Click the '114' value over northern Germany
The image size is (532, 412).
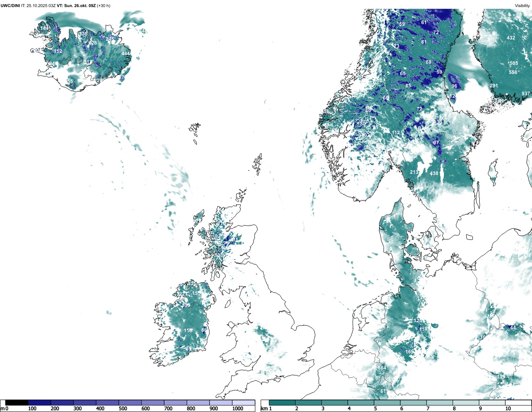[x=423, y=329]
